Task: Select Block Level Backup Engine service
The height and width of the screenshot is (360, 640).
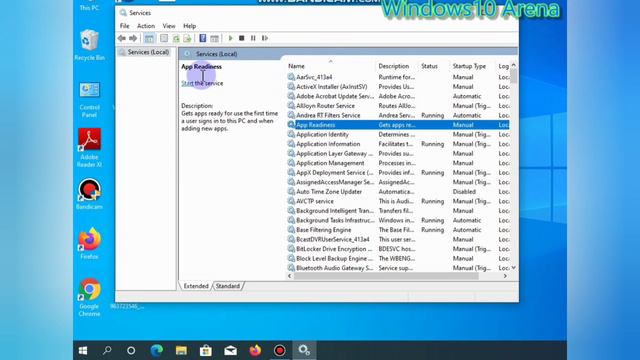Action: pyautogui.click(x=398, y=258)
